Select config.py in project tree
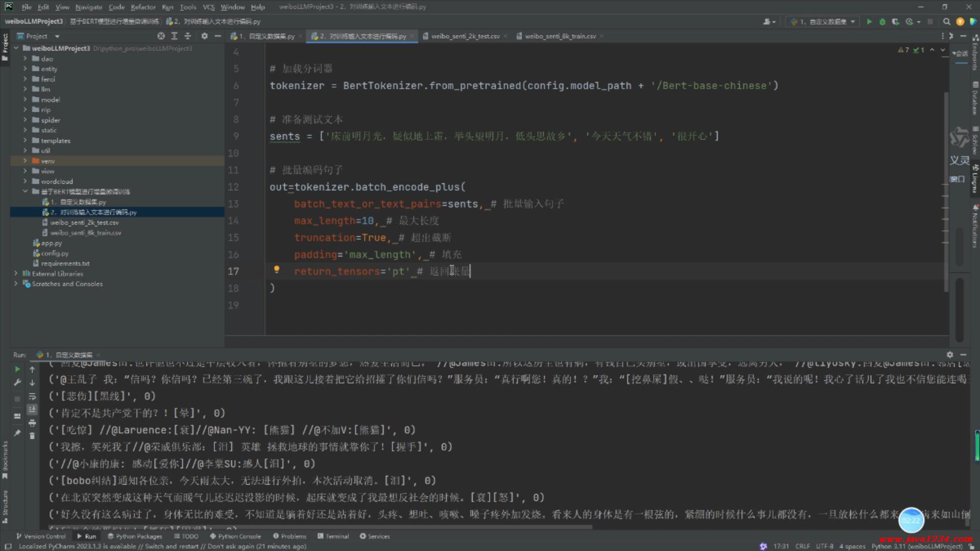Screen dimensions: 980x551 point(55,253)
